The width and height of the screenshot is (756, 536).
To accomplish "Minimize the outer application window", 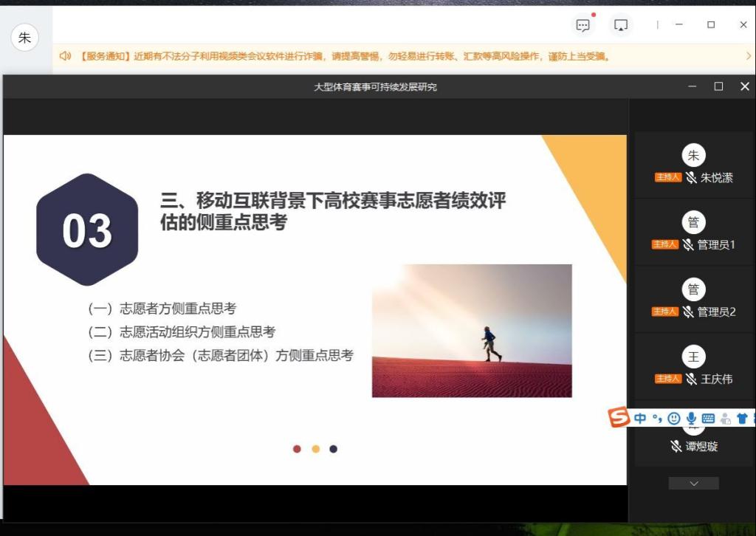I will 679,24.
